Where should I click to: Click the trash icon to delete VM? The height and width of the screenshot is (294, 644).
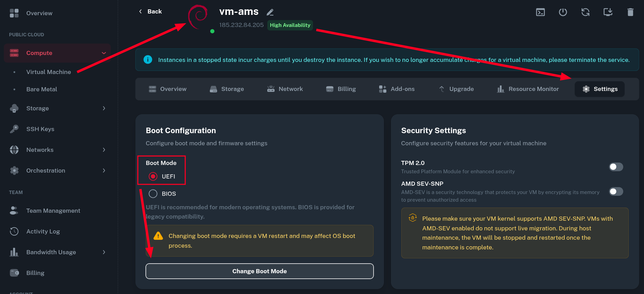(x=630, y=12)
